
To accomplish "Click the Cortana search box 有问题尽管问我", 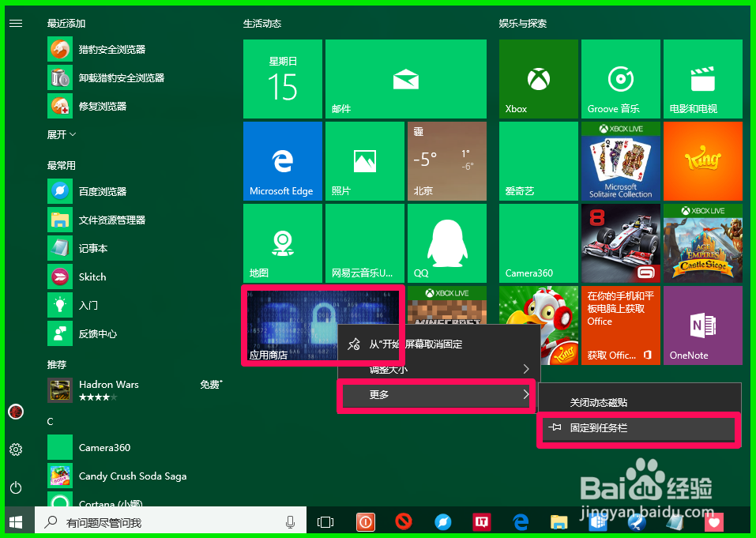I will click(171, 522).
